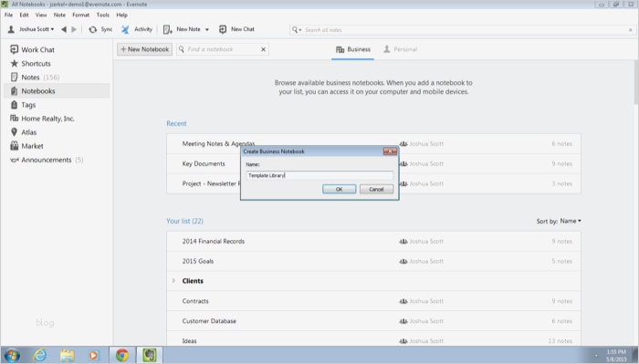
Task: Open the Customer Database notebook
Action: point(373,321)
